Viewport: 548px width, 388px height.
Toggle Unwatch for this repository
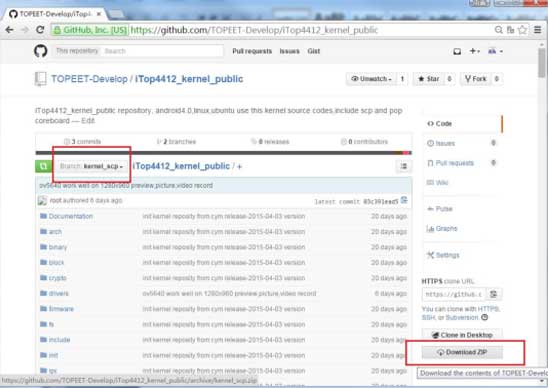[372, 79]
